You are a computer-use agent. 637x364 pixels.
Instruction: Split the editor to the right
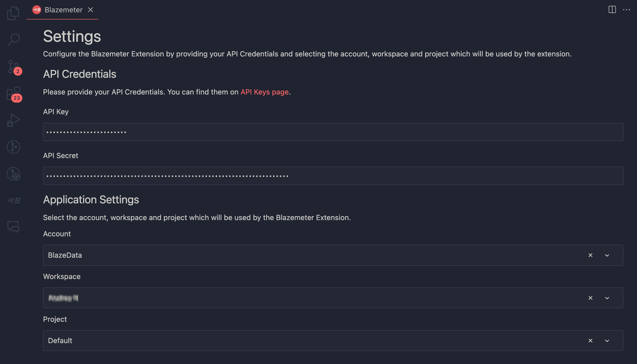(x=612, y=10)
